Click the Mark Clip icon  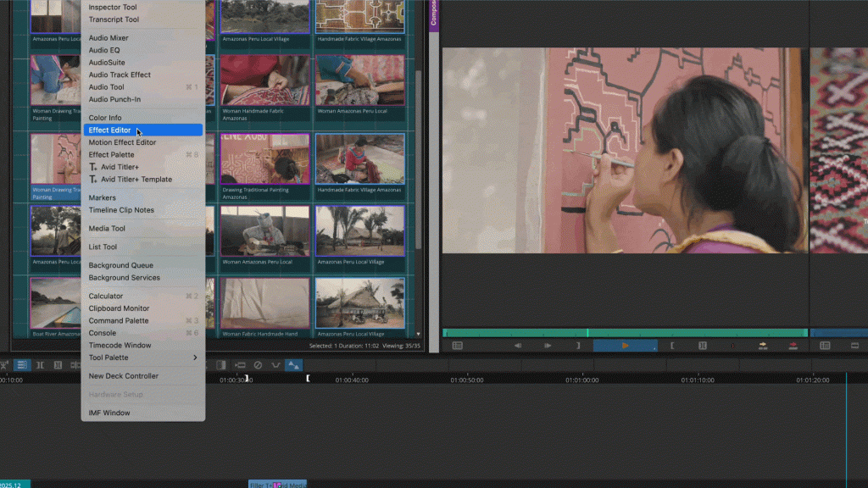(702, 346)
